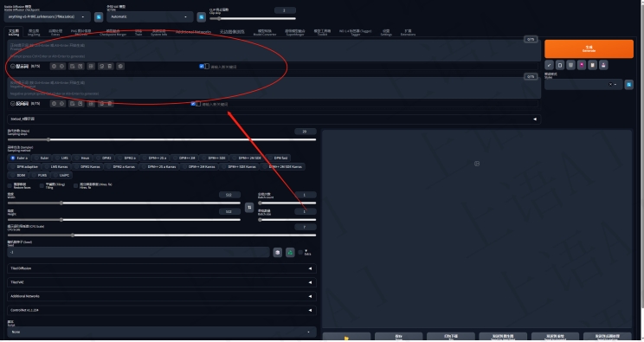Expand the Additional Networks accordion section
The height and width of the screenshot is (342, 644).
pyautogui.click(x=162, y=296)
